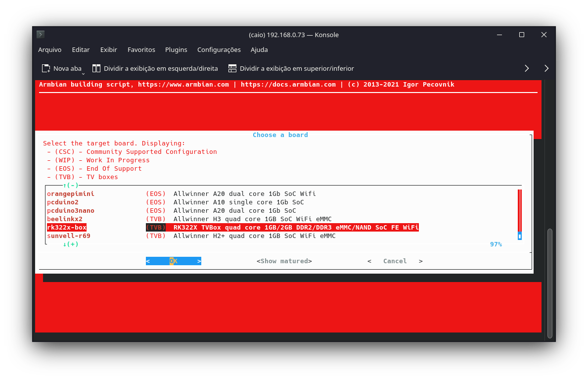Click (EOS) tag on orangepimini row
This screenshot has height=380, width=588.
(x=156, y=193)
